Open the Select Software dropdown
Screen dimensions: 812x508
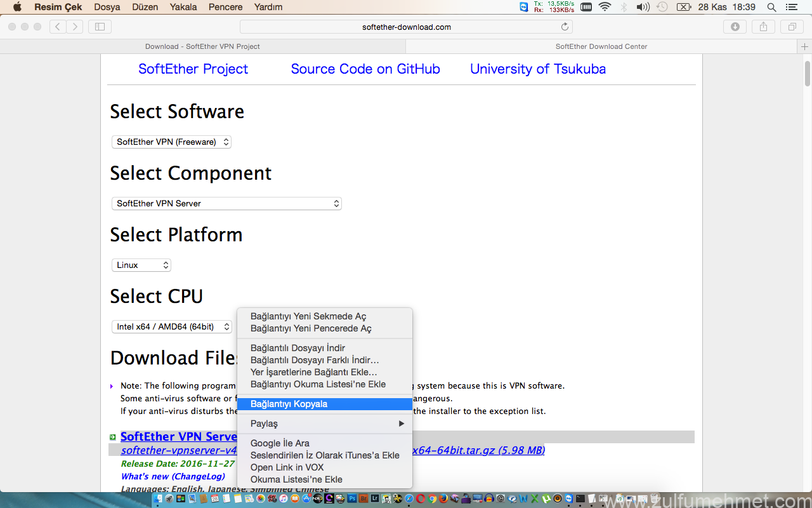pos(171,142)
